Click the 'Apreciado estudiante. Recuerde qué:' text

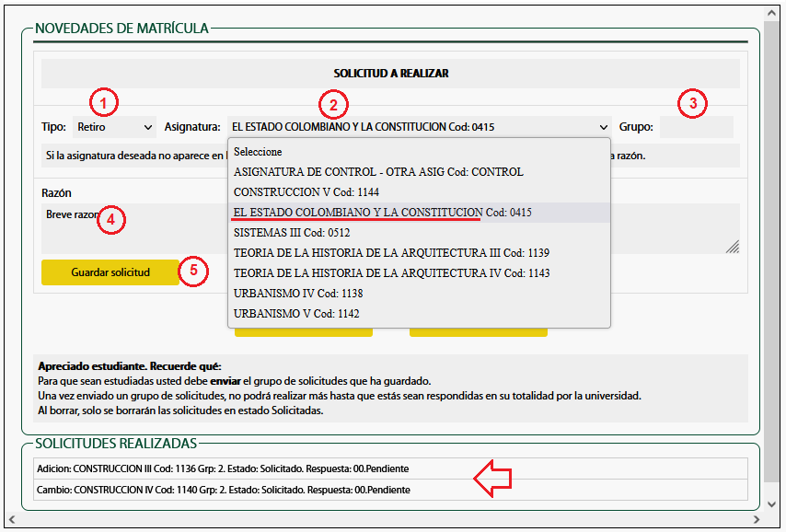pos(130,366)
